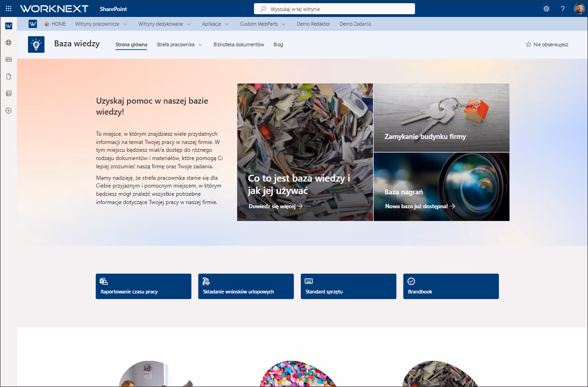Open the Custom WebParts menu label
Screen dimensions: 588x387
[x=259, y=24]
